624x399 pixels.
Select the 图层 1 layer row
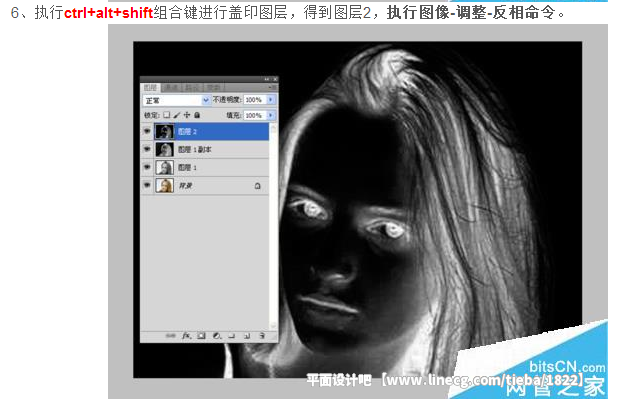(x=205, y=167)
